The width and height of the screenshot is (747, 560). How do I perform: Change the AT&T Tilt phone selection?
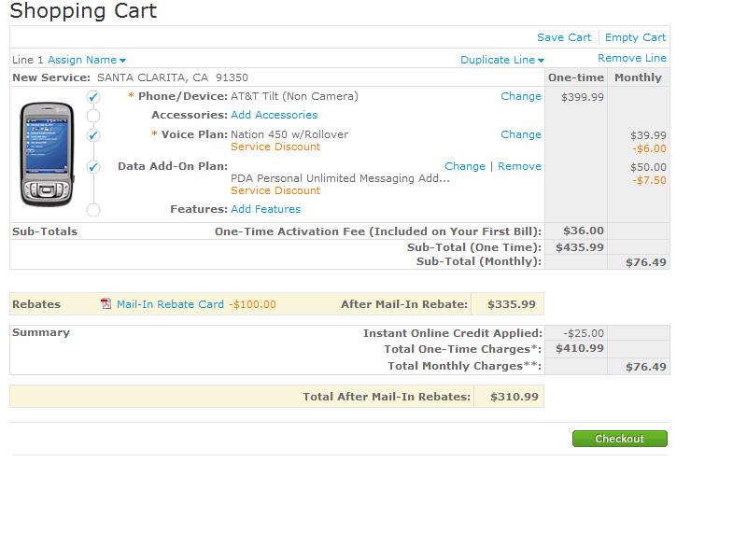pyautogui.click(x=520, y=96)
